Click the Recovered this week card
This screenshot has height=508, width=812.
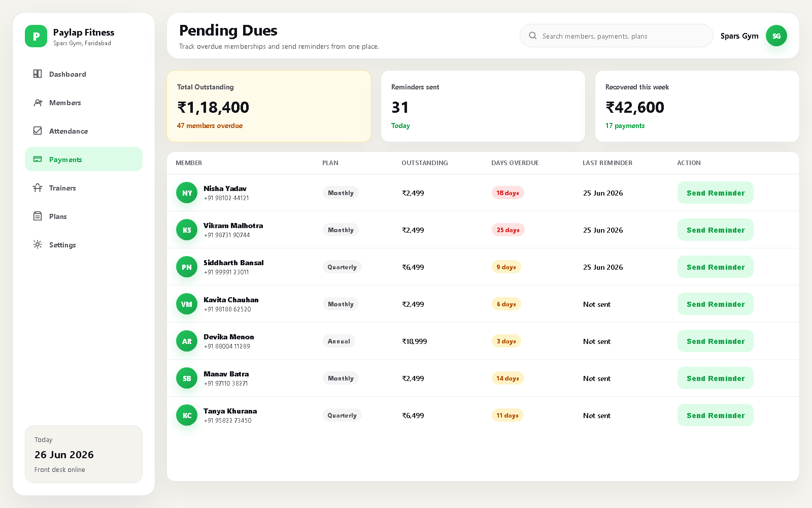697,106
